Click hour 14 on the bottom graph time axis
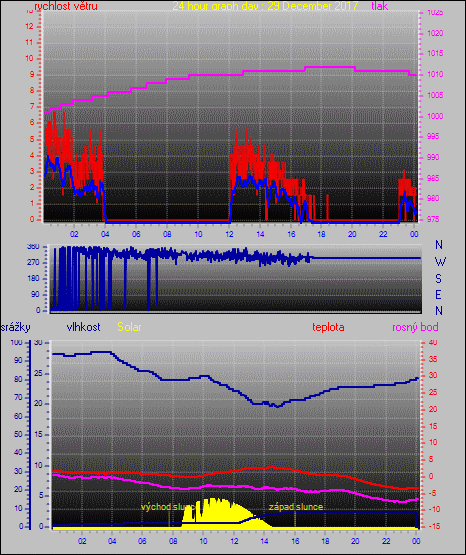 [264, 541]
